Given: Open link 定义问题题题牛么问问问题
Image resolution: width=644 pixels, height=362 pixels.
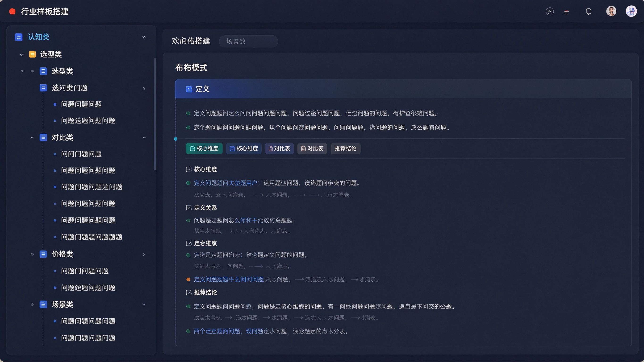Looking at the screenshot, I should click(x=229, y=279).
